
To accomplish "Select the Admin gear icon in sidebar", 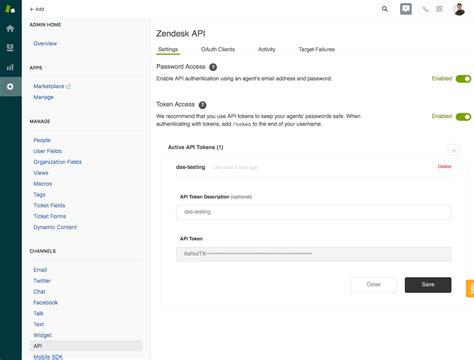I will coord(10,87).
